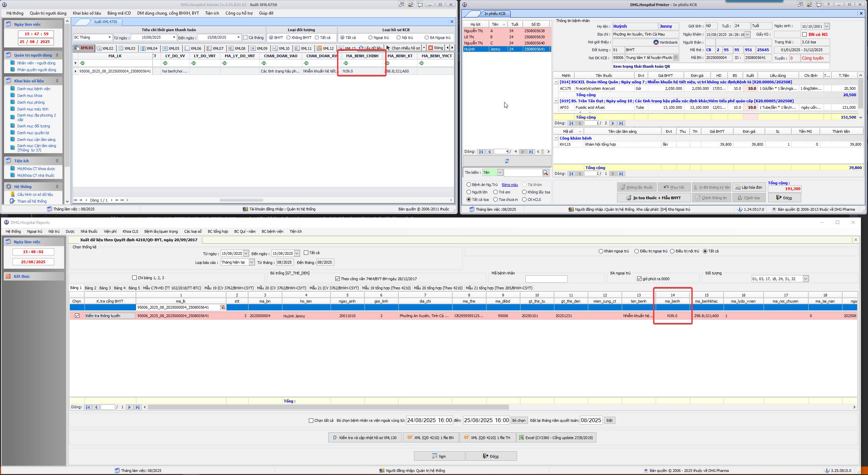Click Excel (CV3360) export button
The height and width of the screenshot is (475, 868).
(x=556, y=438)
